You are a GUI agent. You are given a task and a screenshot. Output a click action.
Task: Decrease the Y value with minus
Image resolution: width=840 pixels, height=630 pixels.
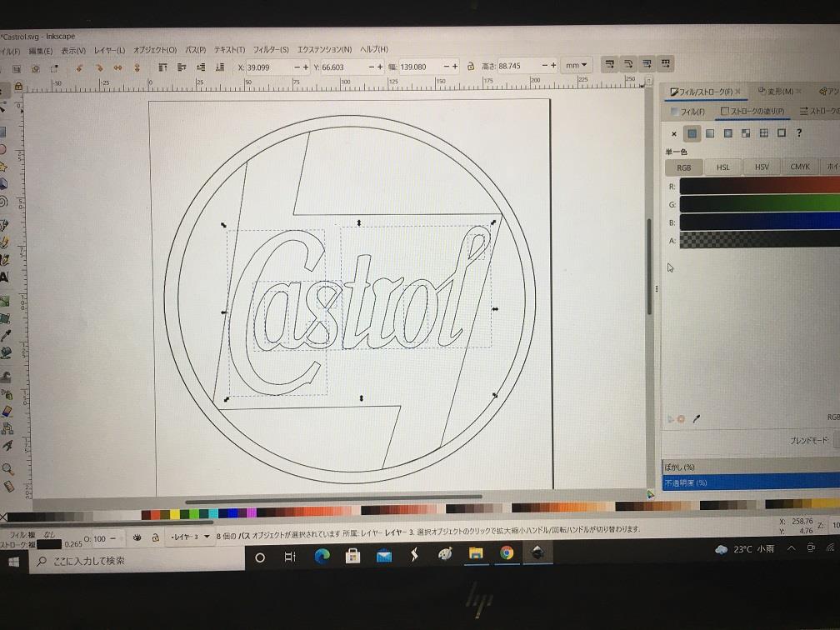(x=372, y=67)
